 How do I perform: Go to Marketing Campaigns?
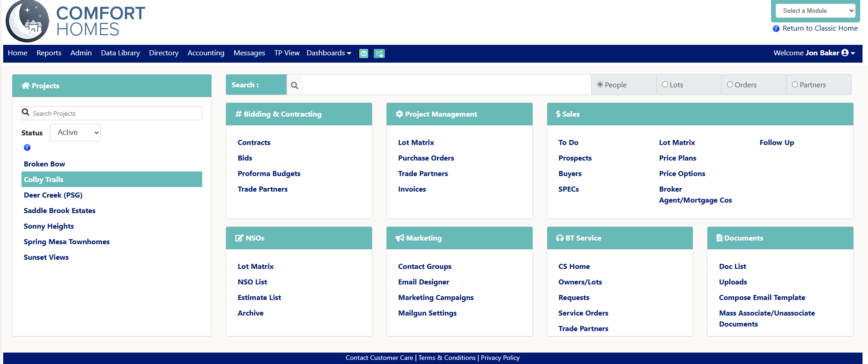[436, 298]
